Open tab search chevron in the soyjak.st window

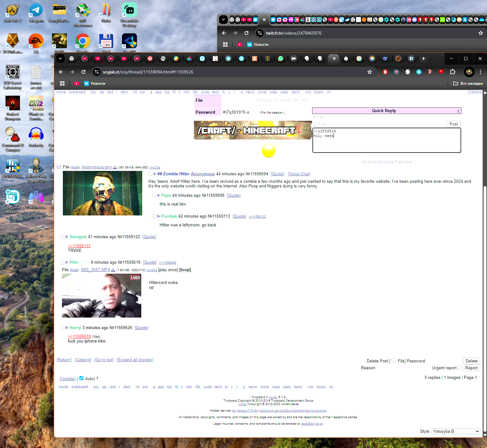click(60, 59)
